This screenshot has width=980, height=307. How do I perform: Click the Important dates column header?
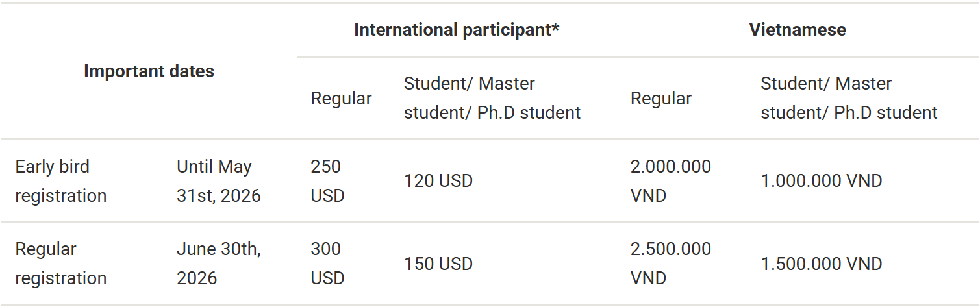pyautogui.click(x=149, y=71)
